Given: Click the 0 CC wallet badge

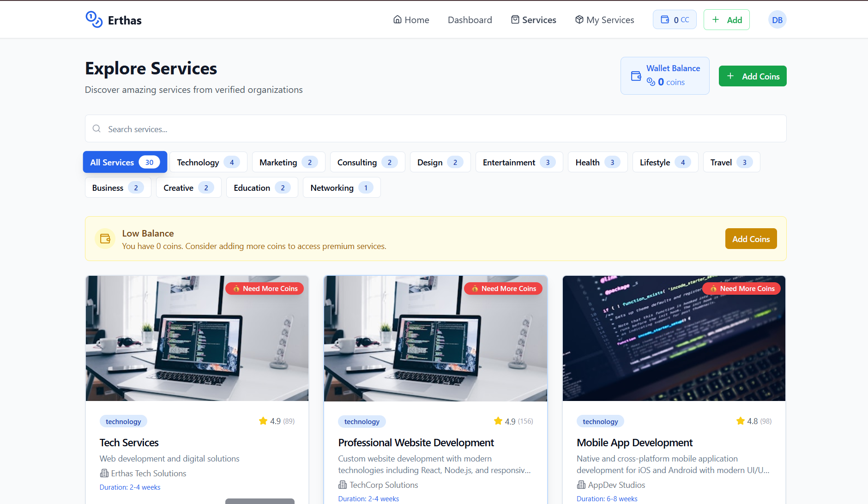Looking at the screenshot, I should click(x=675, y=19).
